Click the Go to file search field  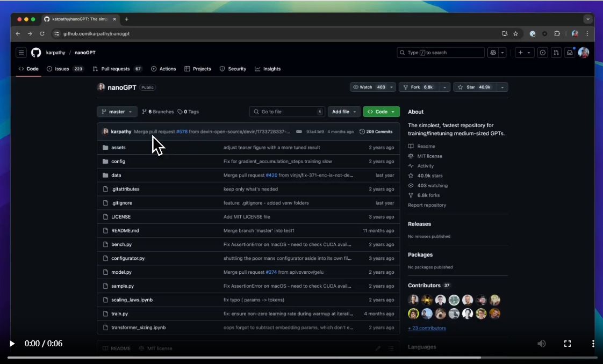[286, 112]
